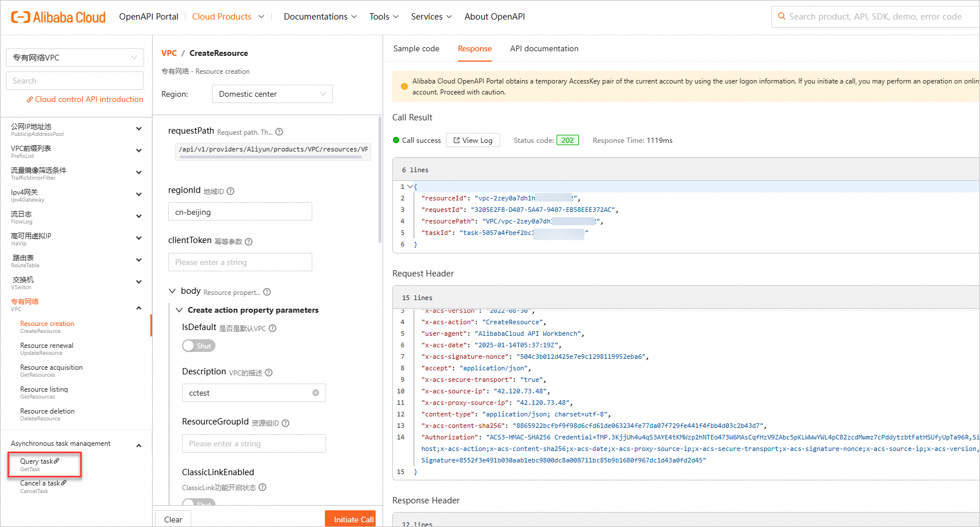Click the search magnifier icon in top bar
Screen dimensions: 980x527
point(781,17)
